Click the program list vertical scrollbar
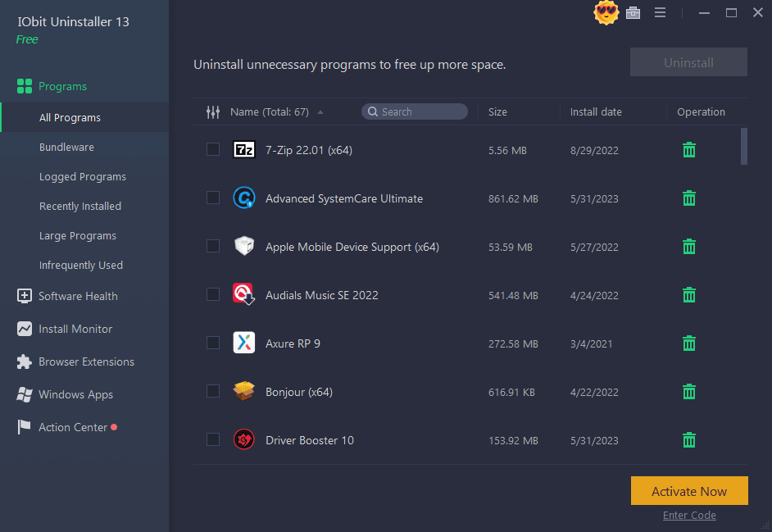The height and width of the screenshot is (532, 772). pos(744,147)
